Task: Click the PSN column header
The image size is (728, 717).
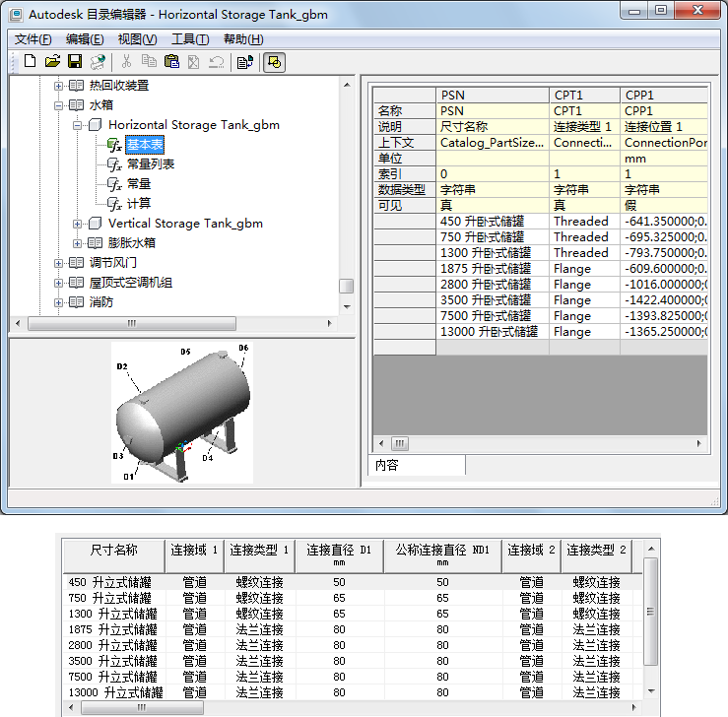Action: point(493,96)
